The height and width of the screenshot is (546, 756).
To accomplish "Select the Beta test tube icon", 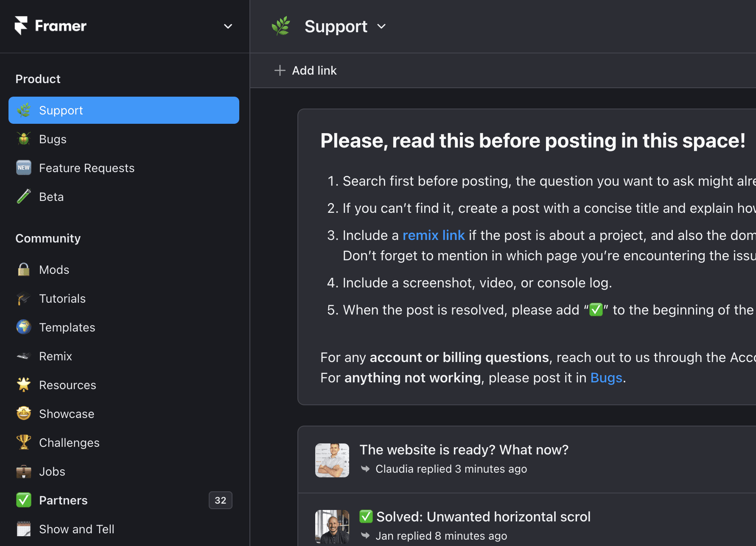I will click(x=24, y=197).
